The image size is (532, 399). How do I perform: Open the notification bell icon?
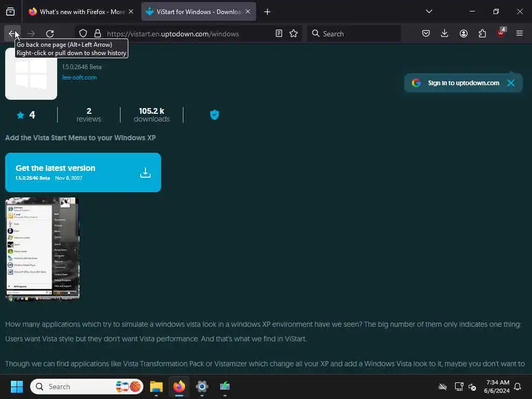point(518,387)
